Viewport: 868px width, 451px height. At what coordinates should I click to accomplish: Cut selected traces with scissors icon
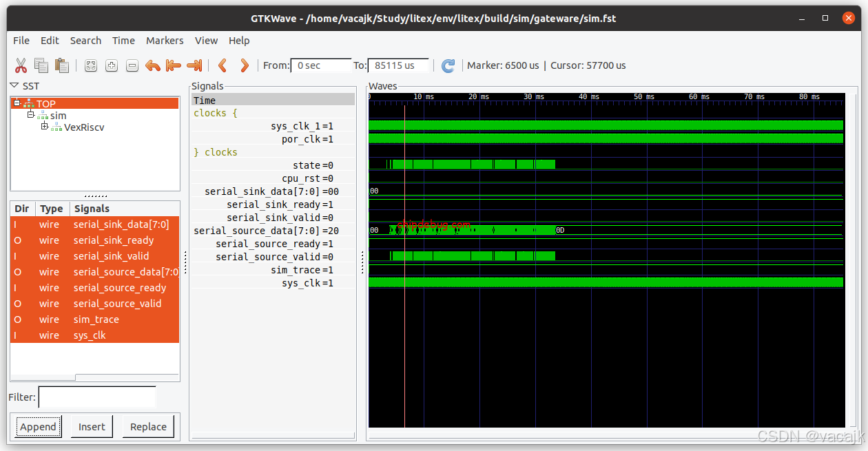[x=21, y=65]
